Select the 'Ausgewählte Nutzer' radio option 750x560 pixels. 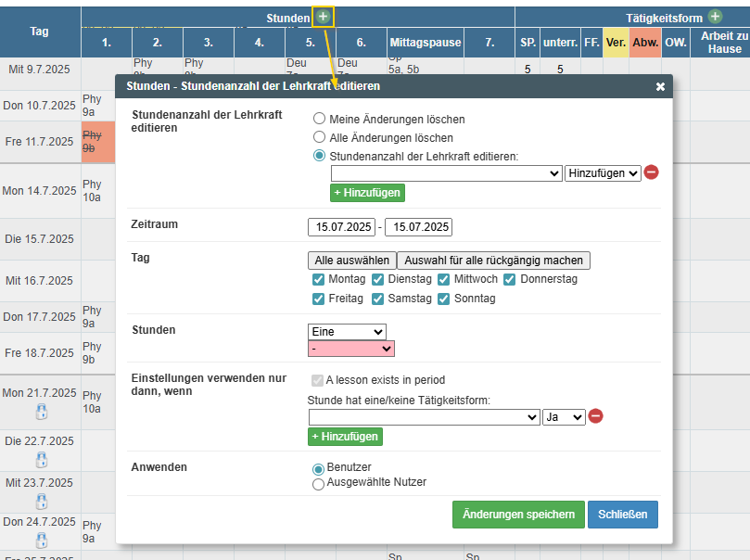click(x=318, y=485)
